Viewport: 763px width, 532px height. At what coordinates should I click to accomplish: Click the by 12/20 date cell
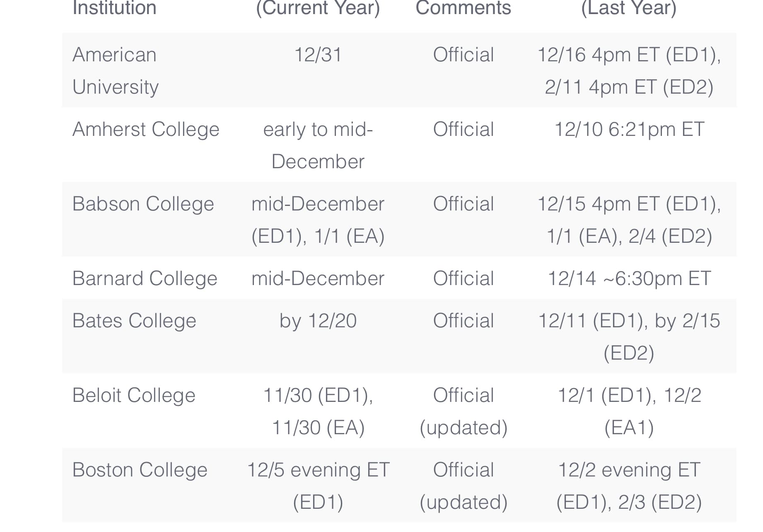coord(318,321)
